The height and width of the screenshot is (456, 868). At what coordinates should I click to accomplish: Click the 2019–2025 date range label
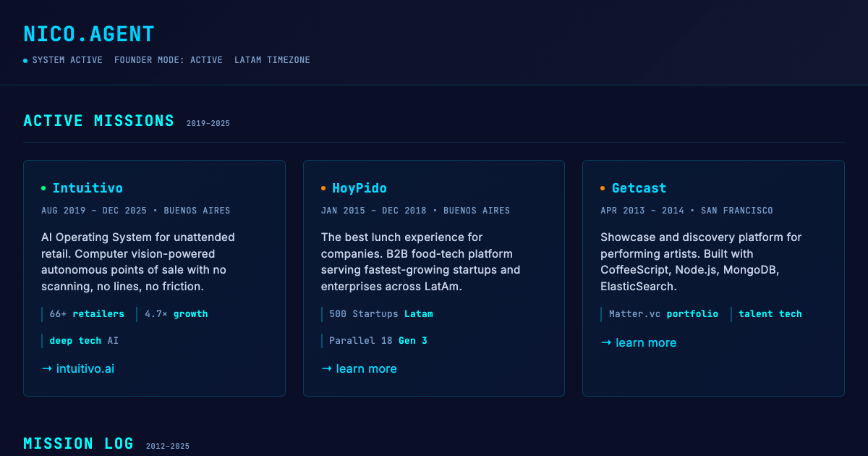click(x=208, y=124)
